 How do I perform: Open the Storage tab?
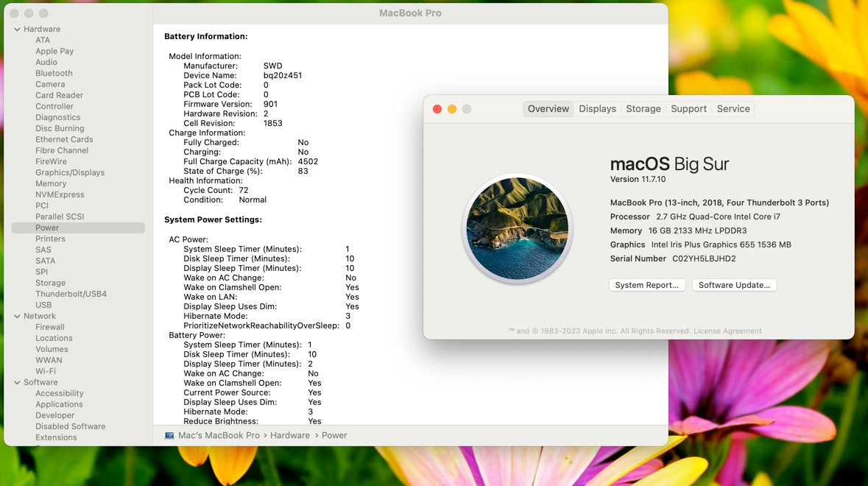(643, 109)
